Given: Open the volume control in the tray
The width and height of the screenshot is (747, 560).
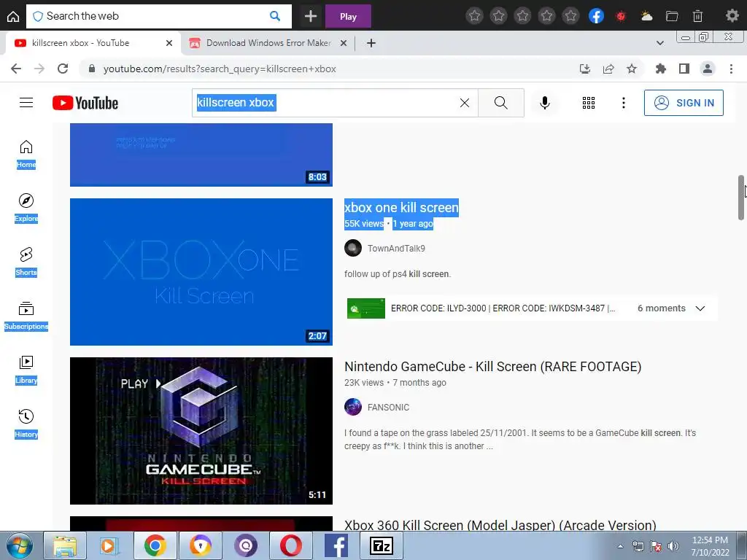Looking at the screenshot, I should 673,546.
